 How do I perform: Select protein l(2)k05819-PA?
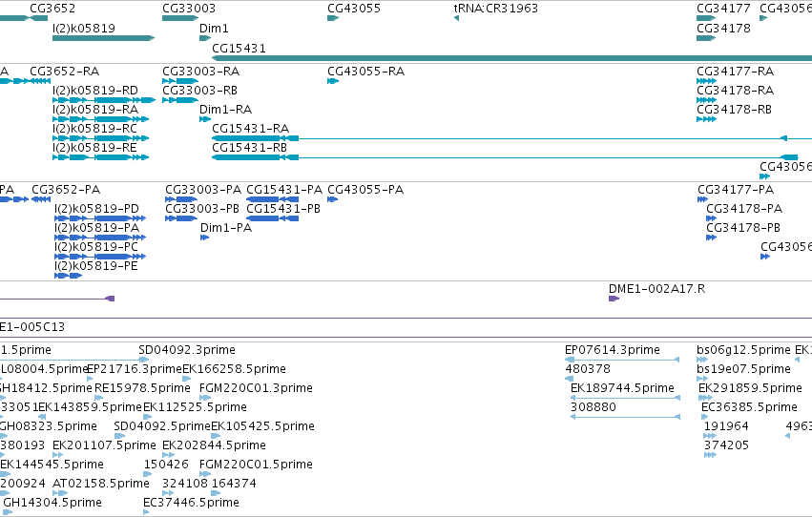pos(100,238)
